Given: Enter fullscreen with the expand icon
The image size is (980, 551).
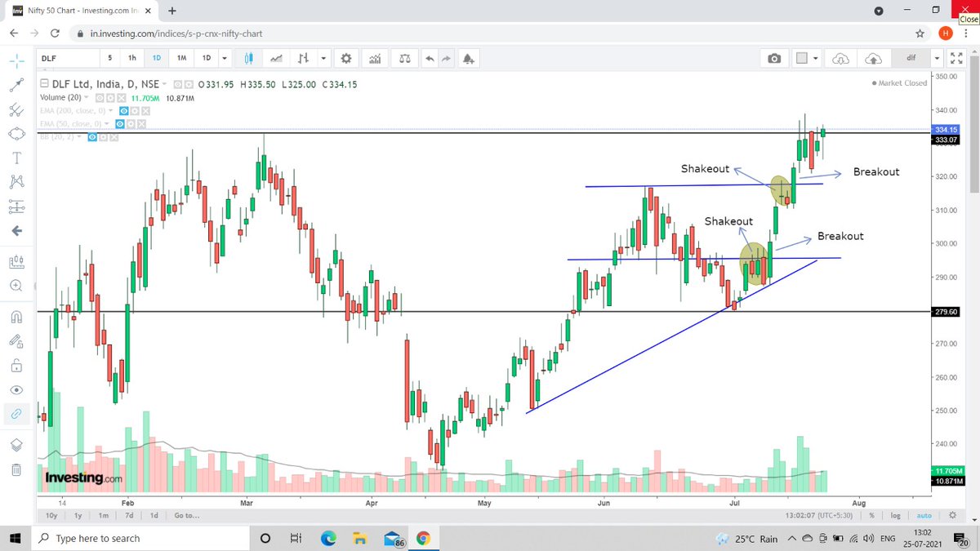Looking at the screenshot, I should [956, 58].
